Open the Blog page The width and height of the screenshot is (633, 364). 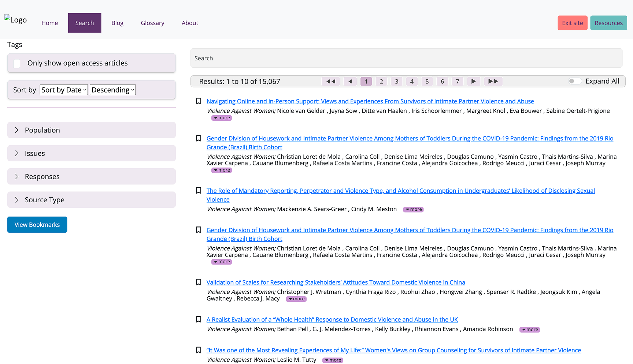coord(118,23)
